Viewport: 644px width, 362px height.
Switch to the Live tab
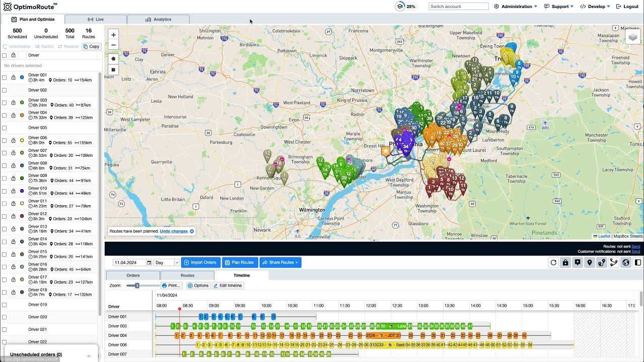95,19
